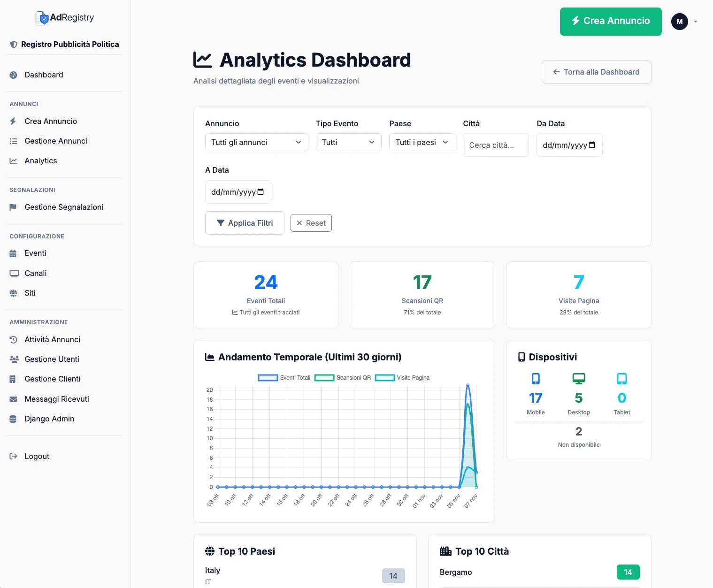Click the Logout exit icon

pos(12,456)
